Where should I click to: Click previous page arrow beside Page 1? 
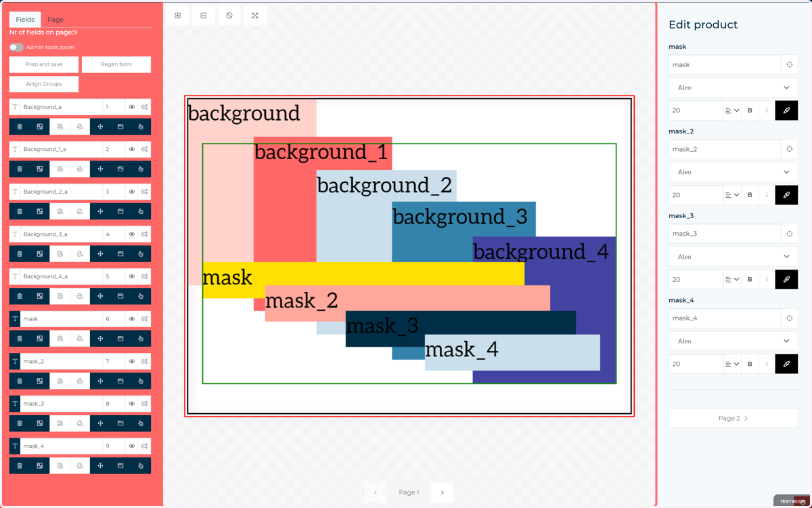(x=376, y=492)
